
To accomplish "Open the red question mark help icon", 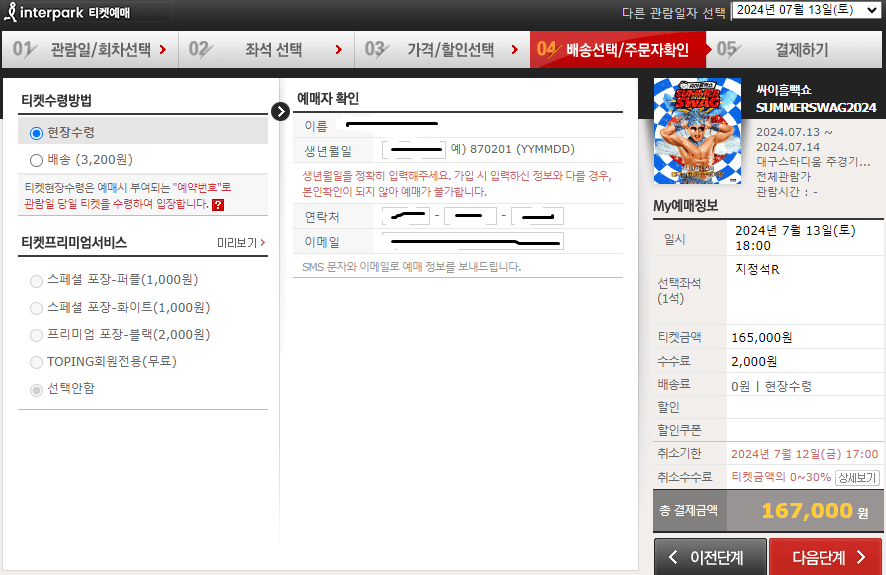I will [218, 205].
